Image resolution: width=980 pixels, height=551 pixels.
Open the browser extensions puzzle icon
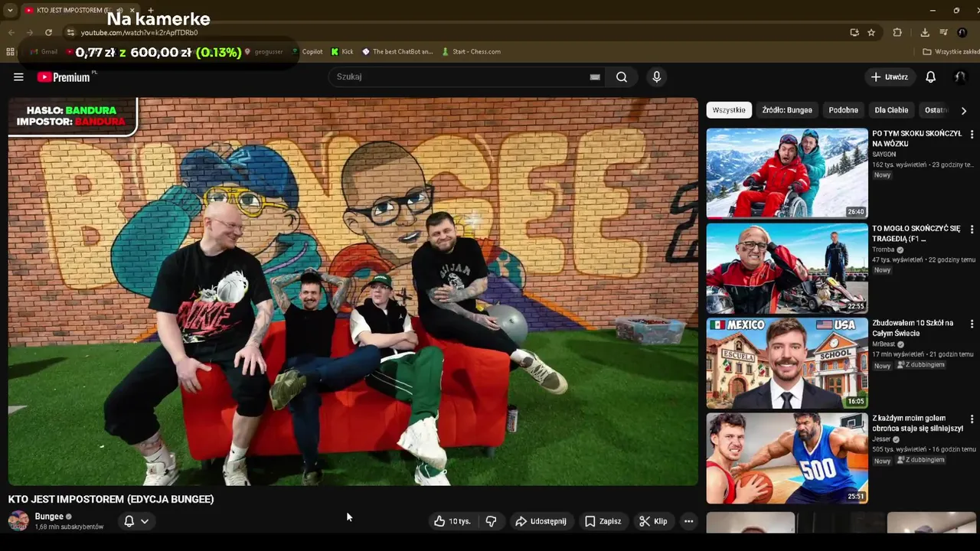(897, 32)
